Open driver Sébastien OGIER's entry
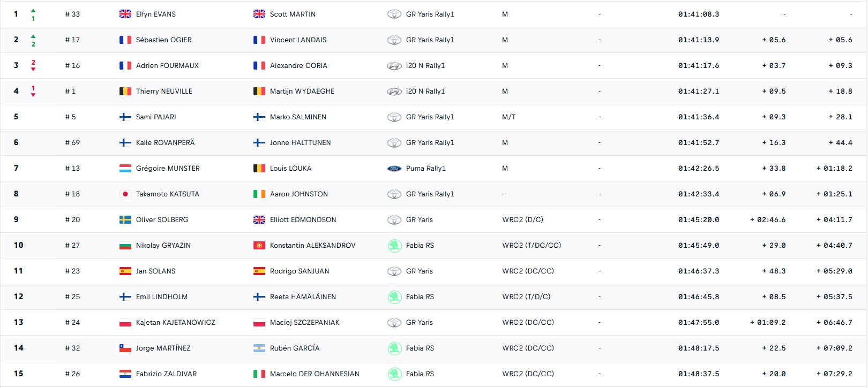Screen dimensions: 868x388 (163, 40)
